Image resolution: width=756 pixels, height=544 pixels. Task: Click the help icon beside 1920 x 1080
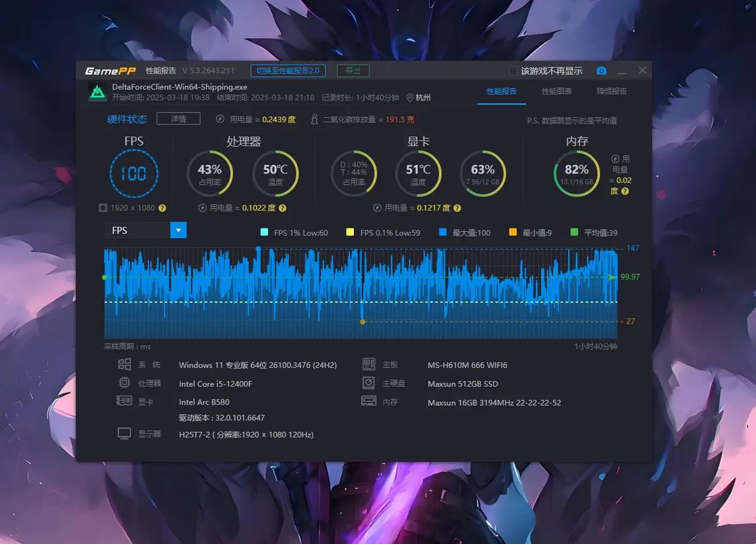click(x=162, y=208)
